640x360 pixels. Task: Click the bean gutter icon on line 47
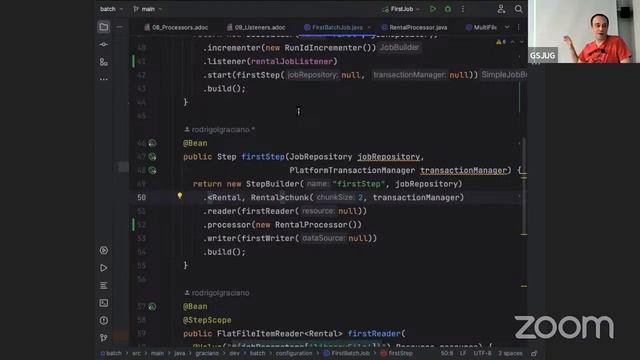(x=152, y=157)
